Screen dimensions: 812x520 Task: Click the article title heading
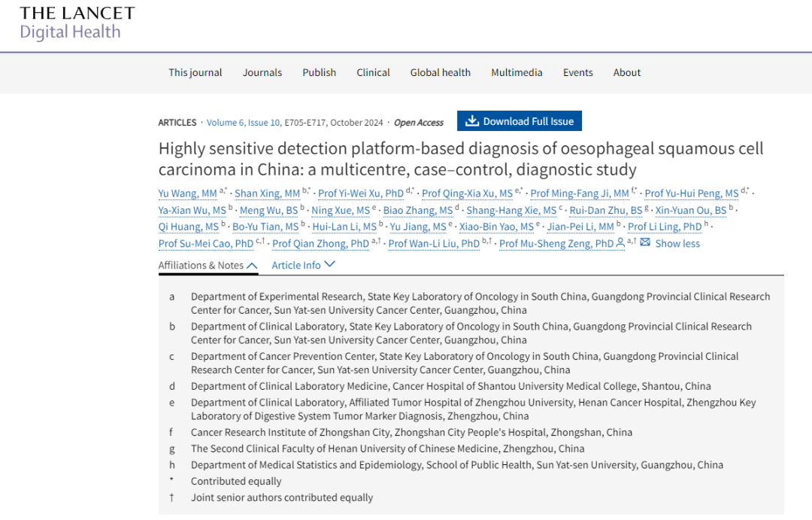coord(461,159)
